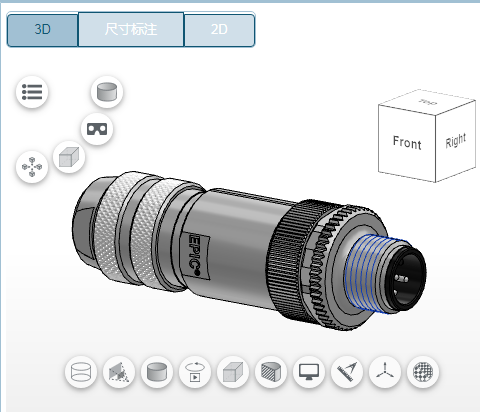Start the rotation animation playback
The height and width of the screenshot is (412, 480).
195,372
